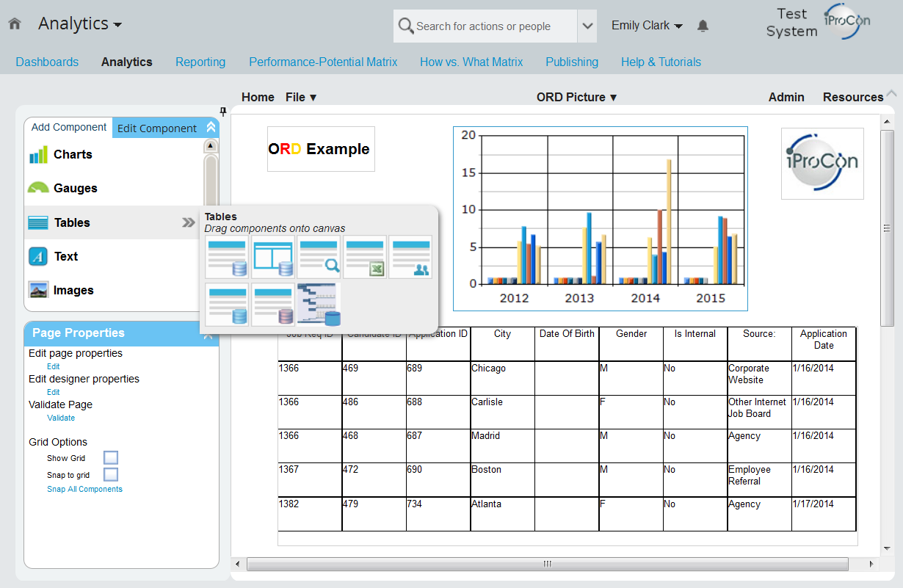Click the canvas horizontal scrollbar thumb
Viewport: 903px width, 588px height.
547,564
